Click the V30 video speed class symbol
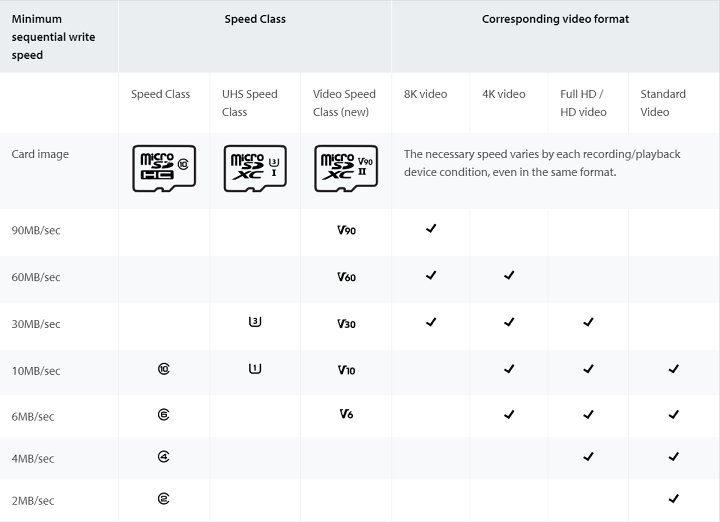 [x=347, y=323]
